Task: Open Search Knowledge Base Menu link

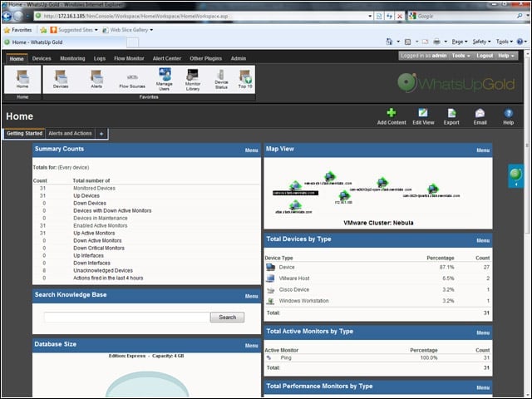Action: (251, 296)
